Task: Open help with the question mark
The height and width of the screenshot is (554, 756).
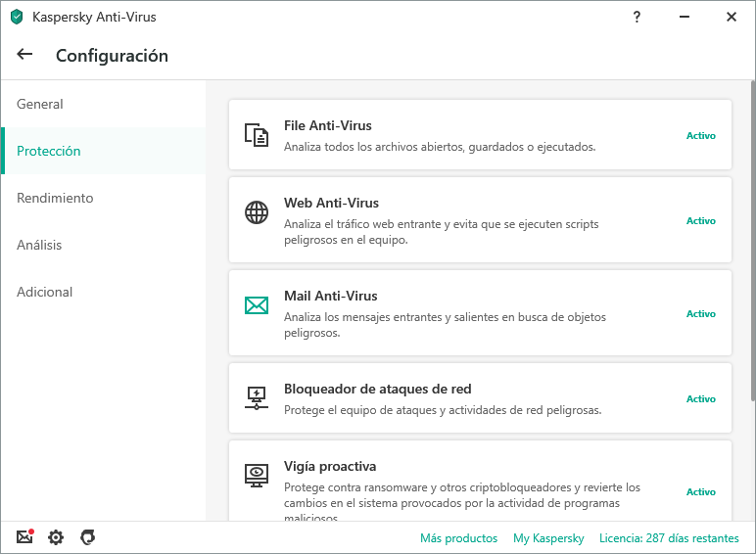Action: (638, 17)
